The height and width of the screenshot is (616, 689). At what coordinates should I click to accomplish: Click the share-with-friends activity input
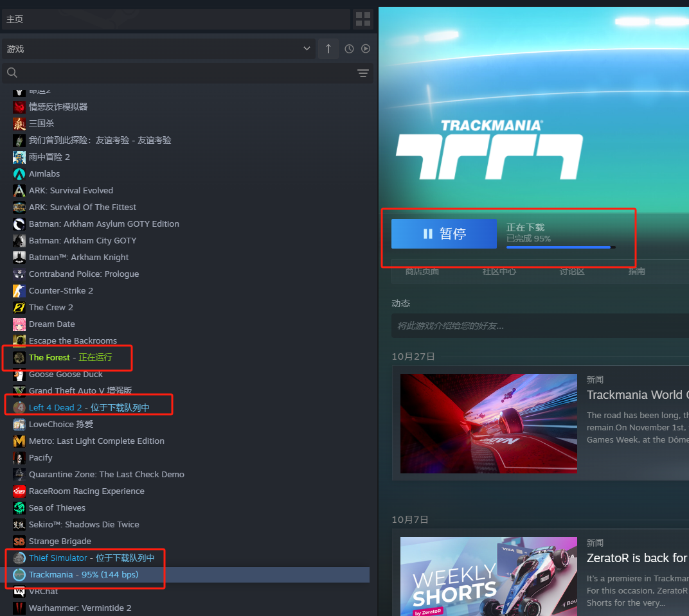(540, 326)
